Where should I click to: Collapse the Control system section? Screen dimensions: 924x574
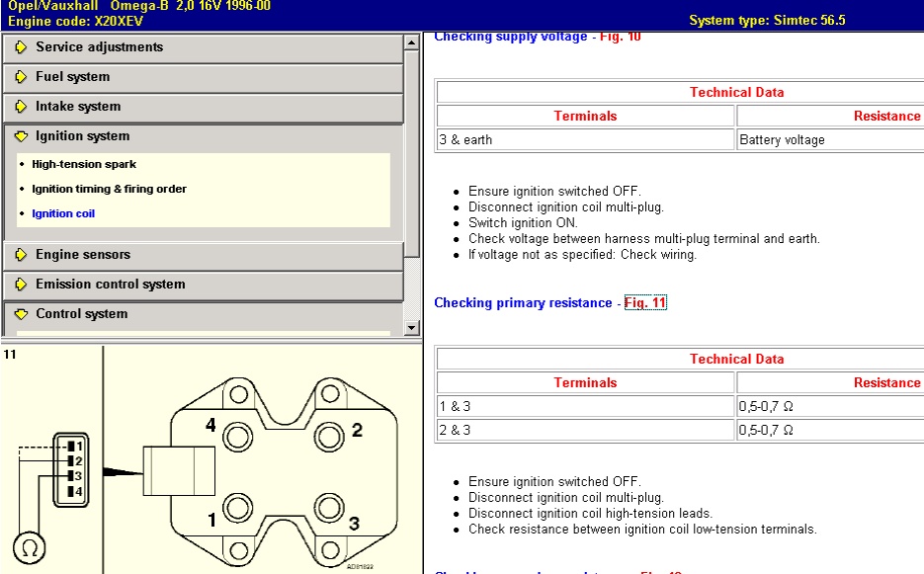coord(203,314)
